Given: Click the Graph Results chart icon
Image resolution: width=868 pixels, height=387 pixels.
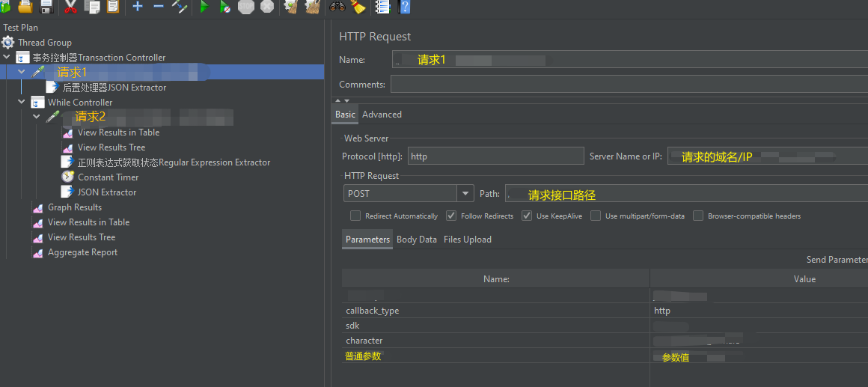Looking at the screenshot, I should pos(37,207).
